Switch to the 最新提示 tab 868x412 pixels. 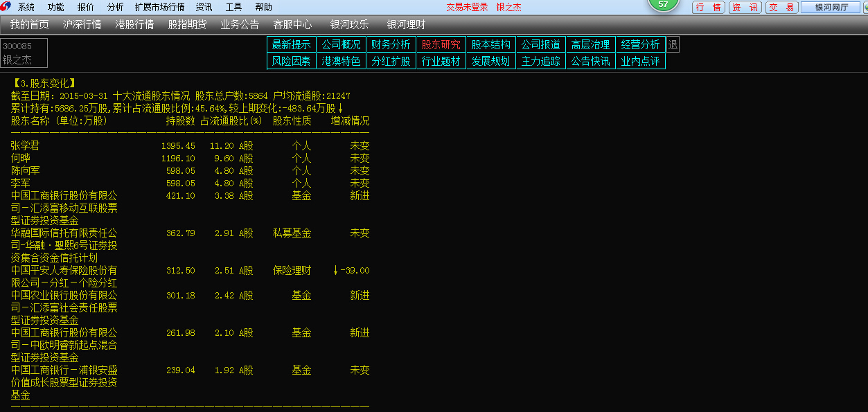292,44
